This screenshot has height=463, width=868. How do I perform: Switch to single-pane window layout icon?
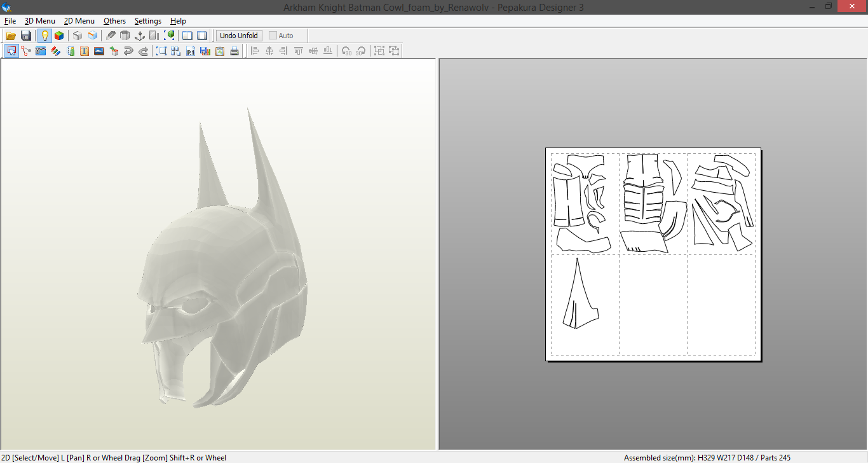tap(202, 36)
